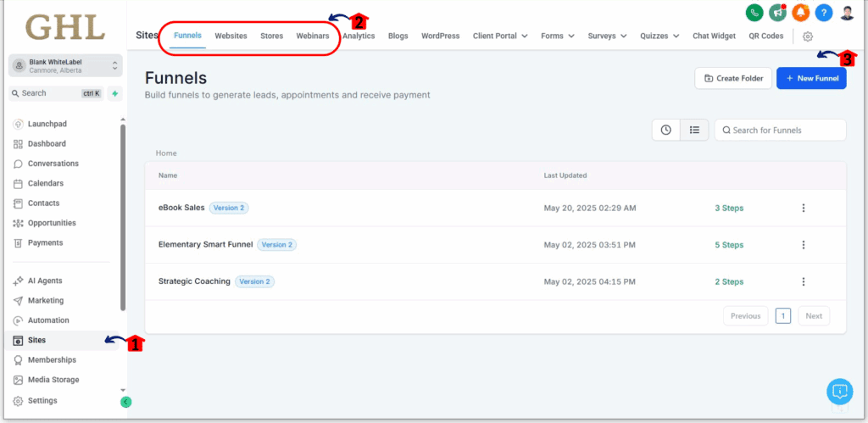The width and height of the screenshot is (868, 423).
Task: Open the eBook Sales funnel
Action: pyautogui.click(x=181, y=208)
